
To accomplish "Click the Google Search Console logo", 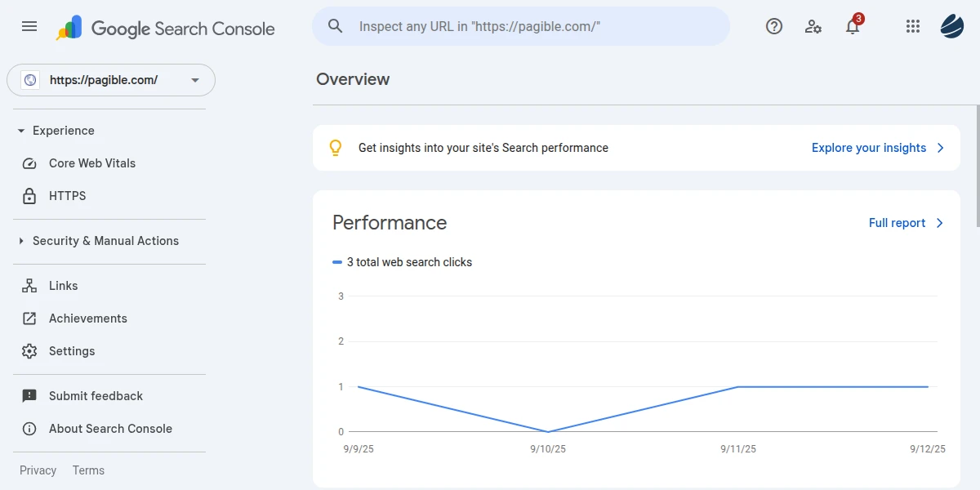I will (166, 29).
